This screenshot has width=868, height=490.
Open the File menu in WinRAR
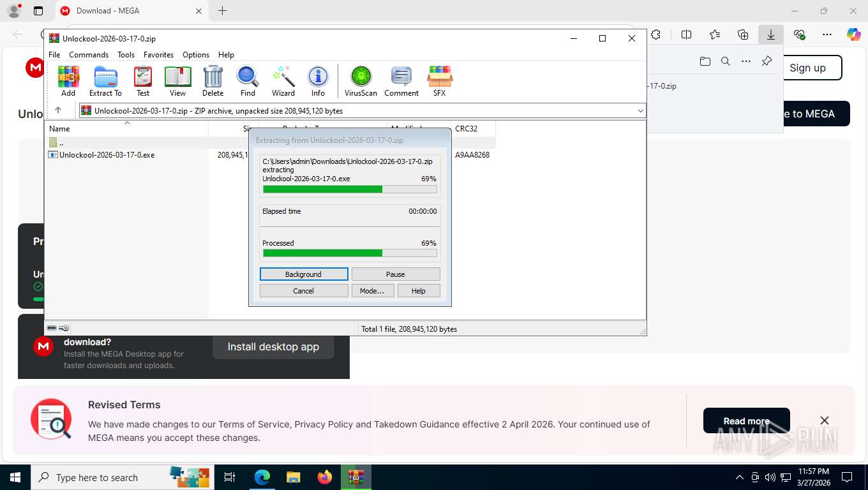54,55
